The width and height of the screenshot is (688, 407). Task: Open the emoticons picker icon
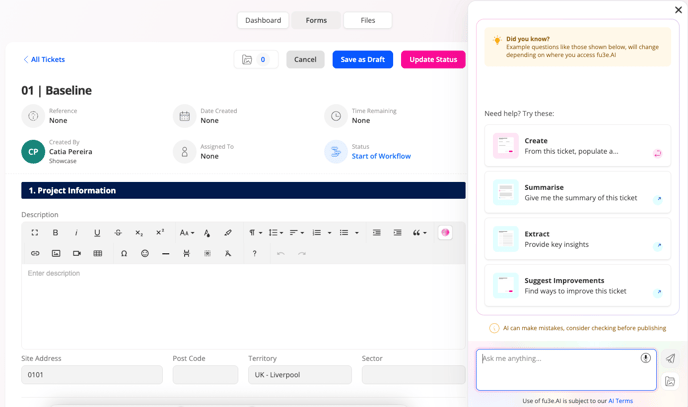[x=145, y=254]
